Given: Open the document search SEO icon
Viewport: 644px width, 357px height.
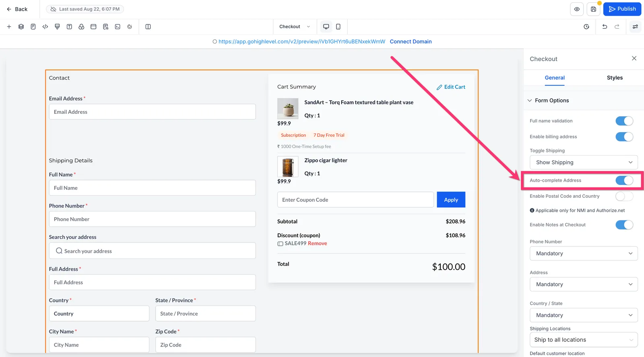Looking at the screenshot, I should 105,27.
